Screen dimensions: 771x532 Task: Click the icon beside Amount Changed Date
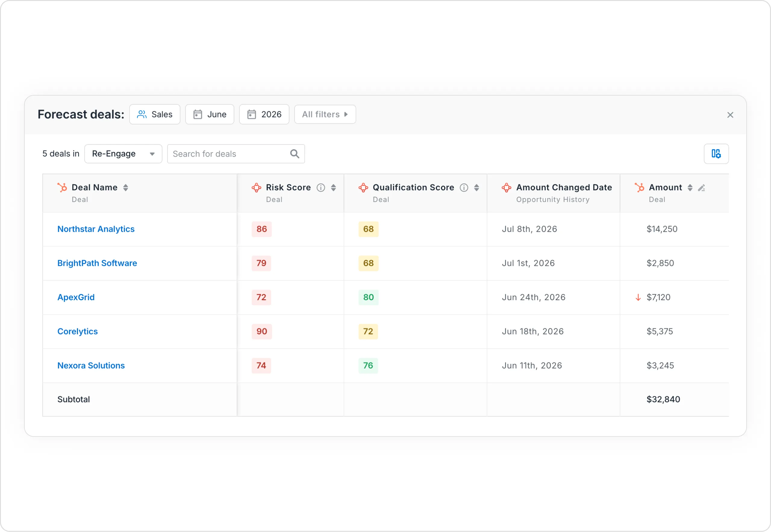[506, 187]
